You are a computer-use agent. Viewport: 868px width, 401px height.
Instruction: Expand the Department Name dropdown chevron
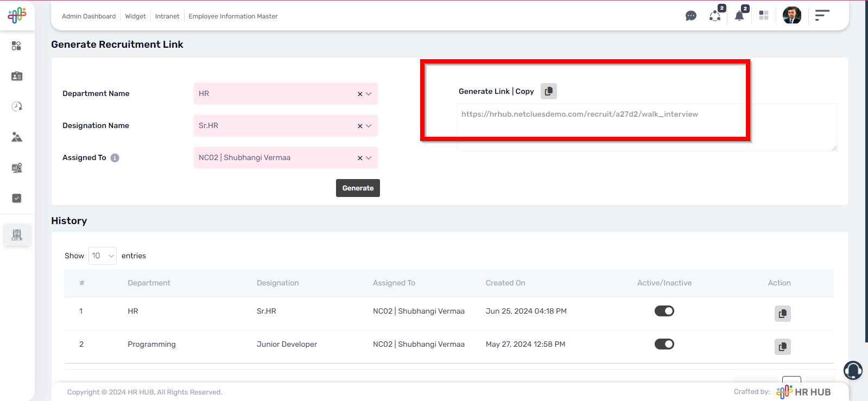[x=369, y=94]
